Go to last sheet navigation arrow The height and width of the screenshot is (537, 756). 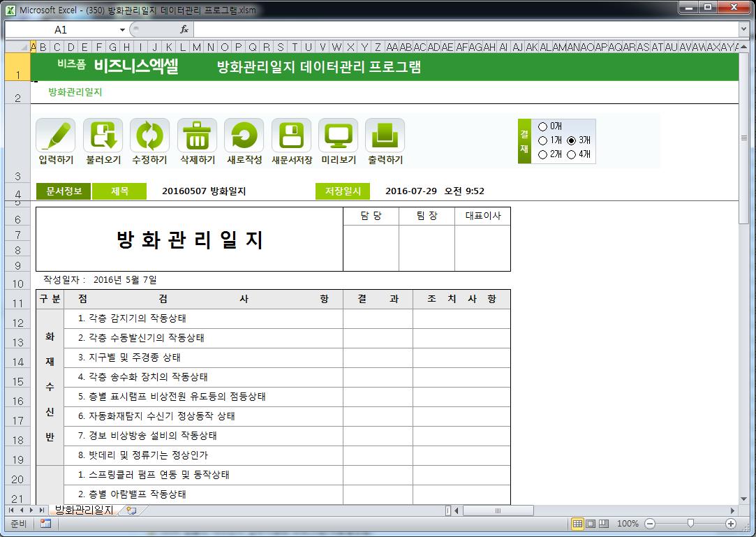[x=41, y=510]
